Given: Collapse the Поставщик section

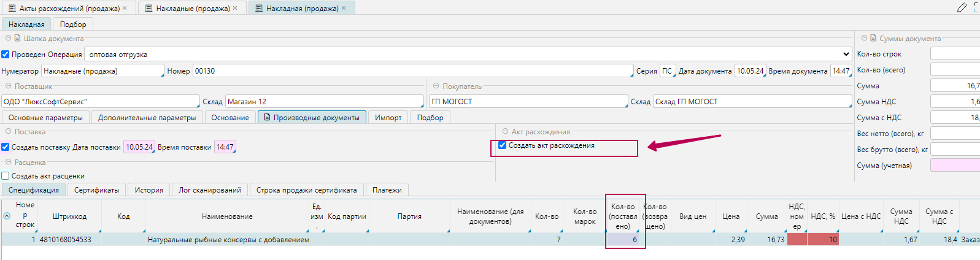Looking at the screenshot, I should [8, 86].
